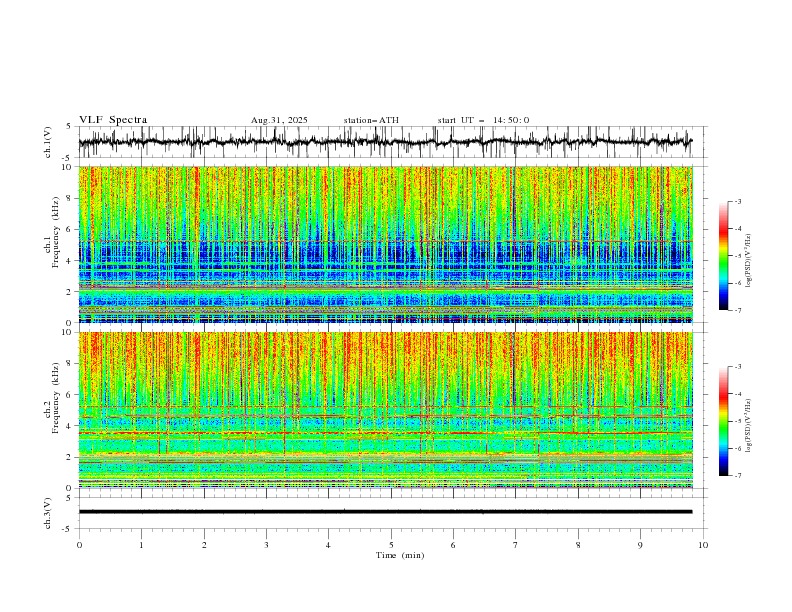Click the ch.1 PSD color bar

723,256
